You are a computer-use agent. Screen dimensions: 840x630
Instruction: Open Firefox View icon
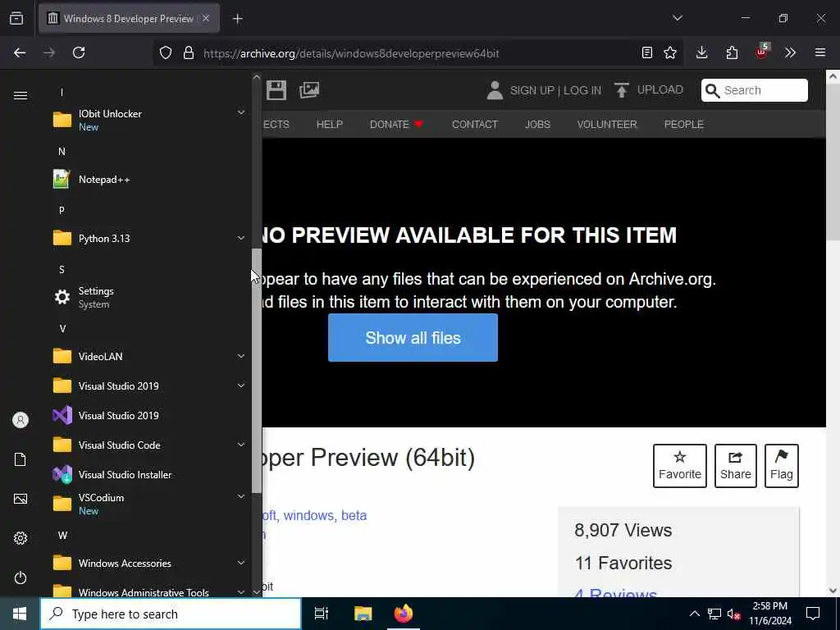tap(16, 18)
